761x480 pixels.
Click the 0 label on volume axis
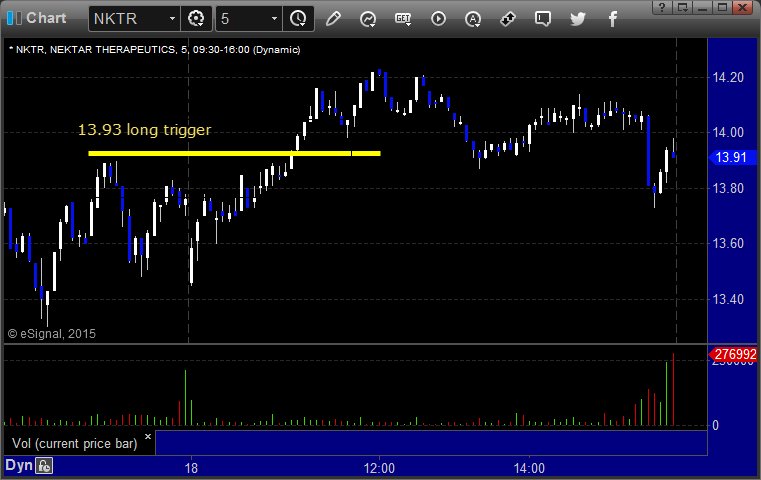(x=715, y=426)
